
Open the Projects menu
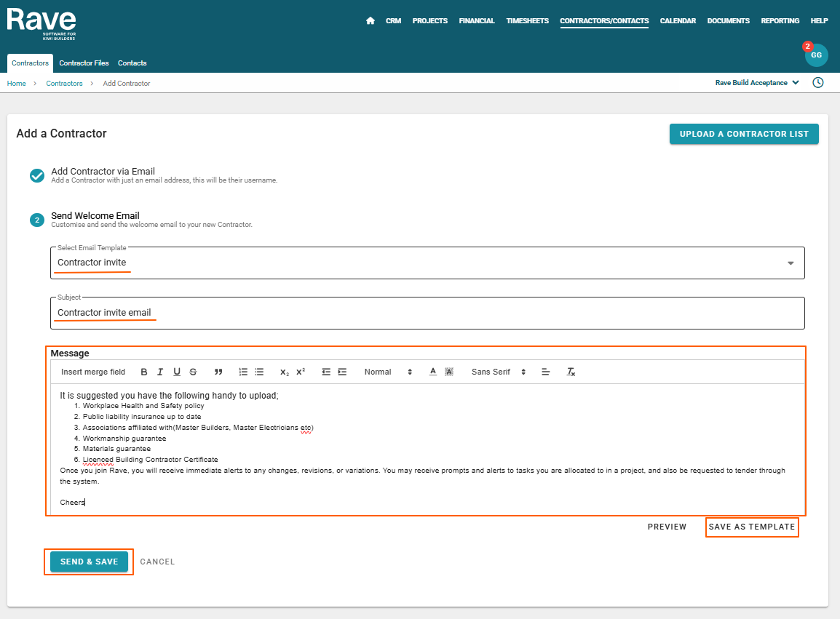[x=429, y=21]
